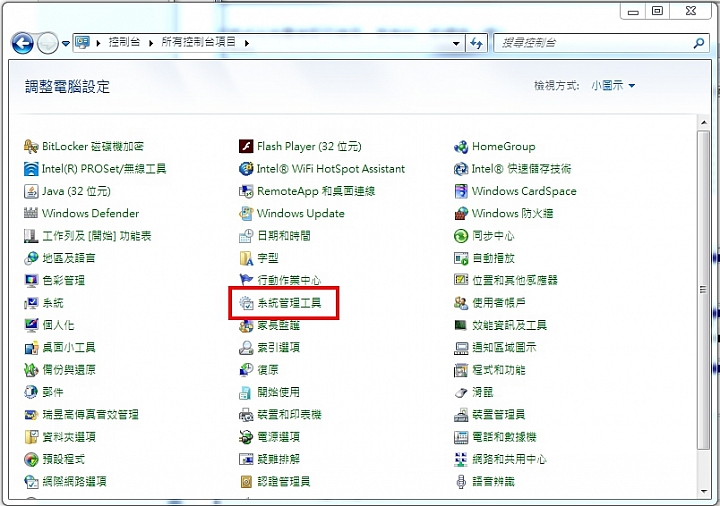Click the search magnifier icon
The image size is (720, 506).
pyautogui.click(x=698, y=44)
